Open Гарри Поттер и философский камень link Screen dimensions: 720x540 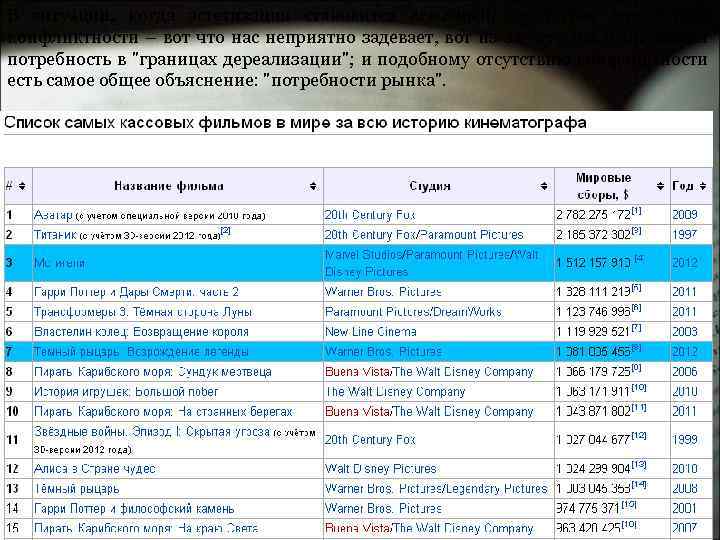134,509
